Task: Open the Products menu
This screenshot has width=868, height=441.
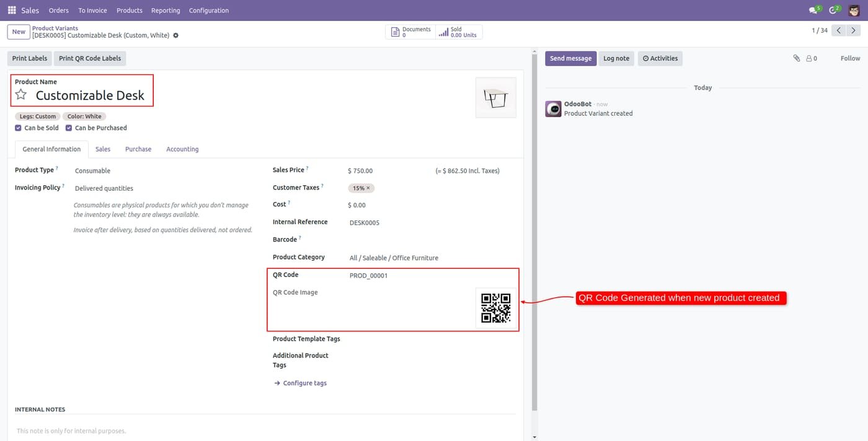Action: coord(130,11)
